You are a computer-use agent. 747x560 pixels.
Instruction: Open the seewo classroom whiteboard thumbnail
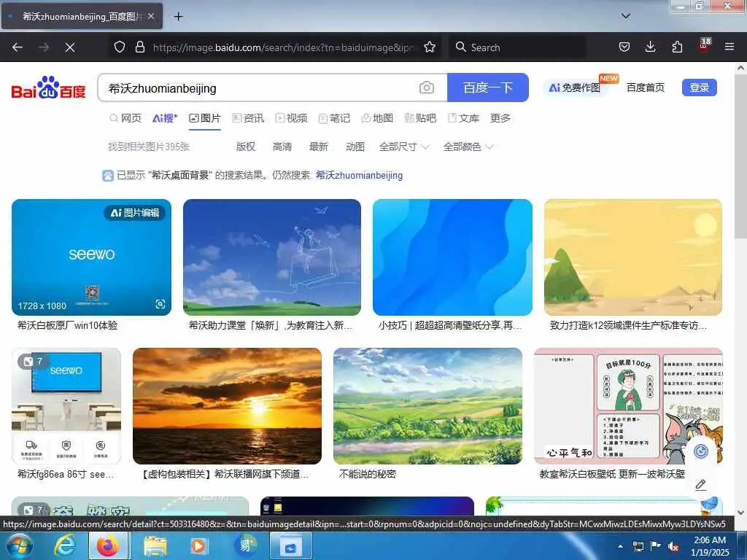(x=66, y=405)
